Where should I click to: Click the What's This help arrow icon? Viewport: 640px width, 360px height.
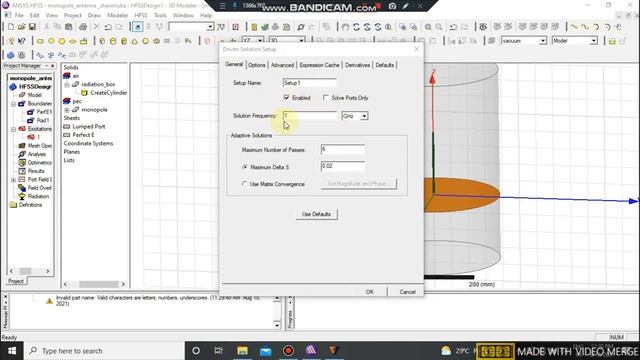coord(22,41)
